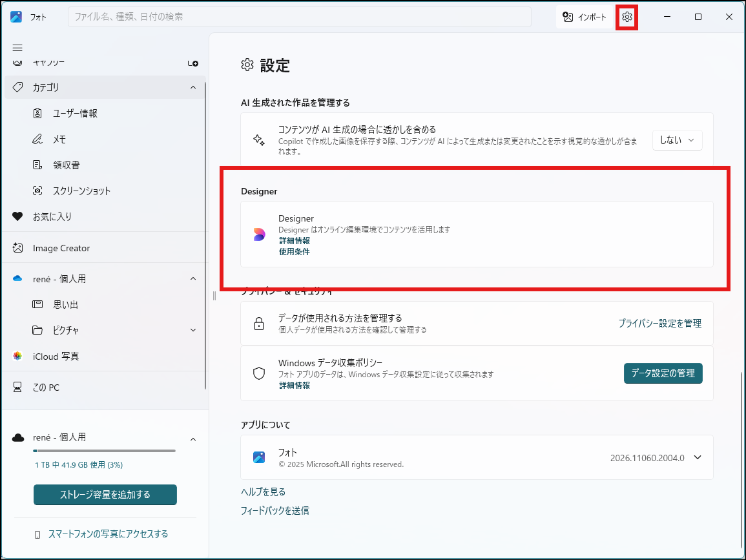Image resolution: width=746 pixels, height=560 pixels.
Task: Open the watermark しない dropdown
Action: [677, 140]
